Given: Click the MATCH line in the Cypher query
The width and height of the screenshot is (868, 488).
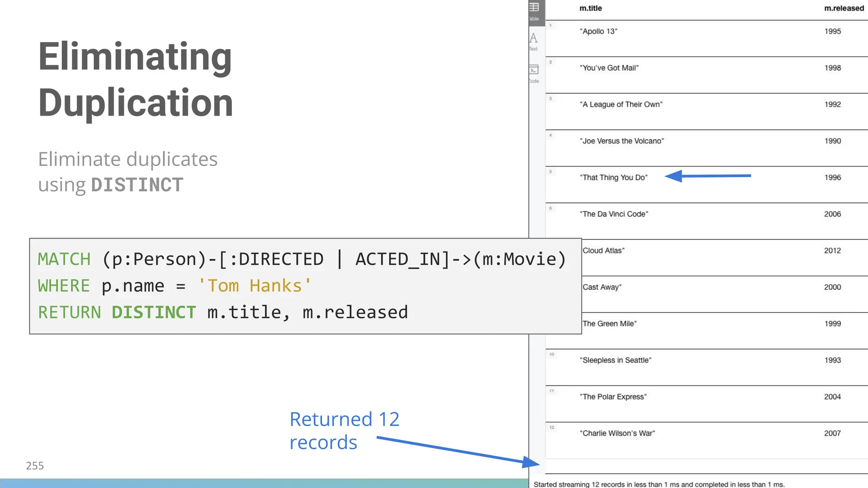Looking at the screenshot, I should coord(302,259).
